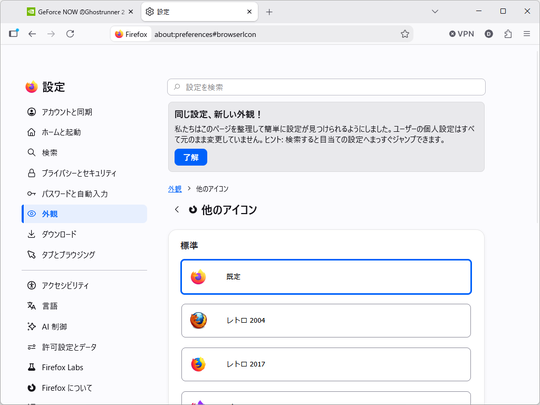Click the 了解 button in the banner

click(191, 157)
